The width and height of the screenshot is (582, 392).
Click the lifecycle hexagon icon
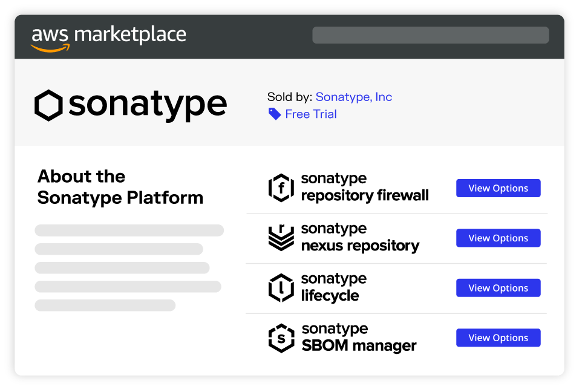point(281,288)
